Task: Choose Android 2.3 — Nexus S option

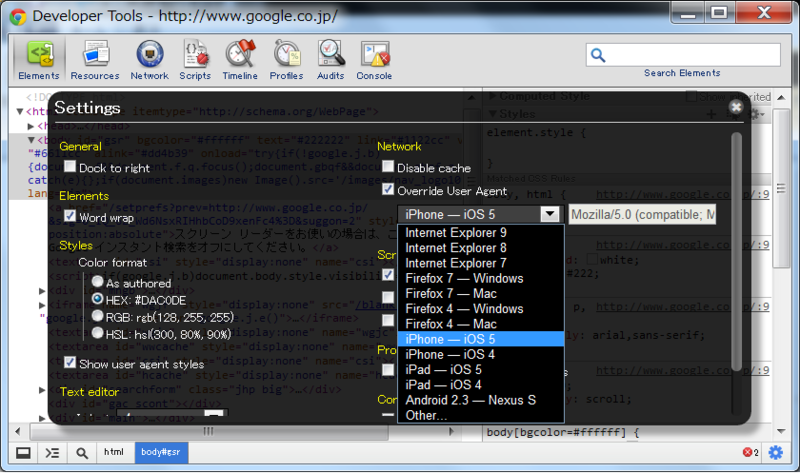Action: click(x=481, y=401)
